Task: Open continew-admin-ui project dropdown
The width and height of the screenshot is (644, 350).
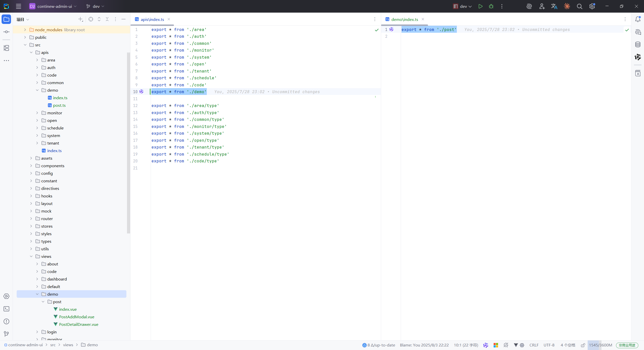Action: pos(53,6)
